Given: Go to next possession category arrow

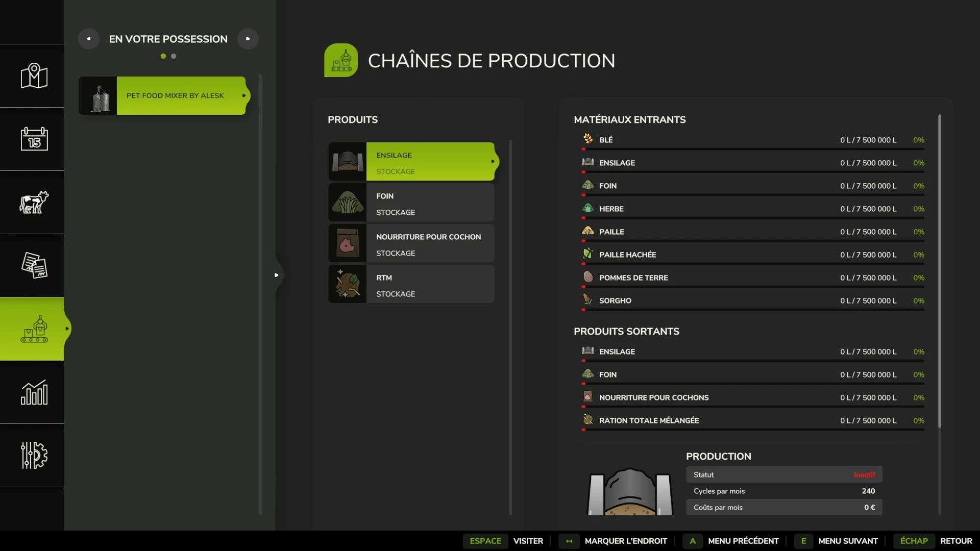Looking at the screenshot, I should click(x=248, y=39).
